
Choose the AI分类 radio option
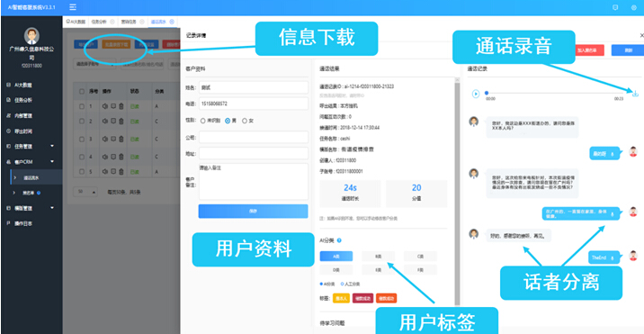coord(321,284)
